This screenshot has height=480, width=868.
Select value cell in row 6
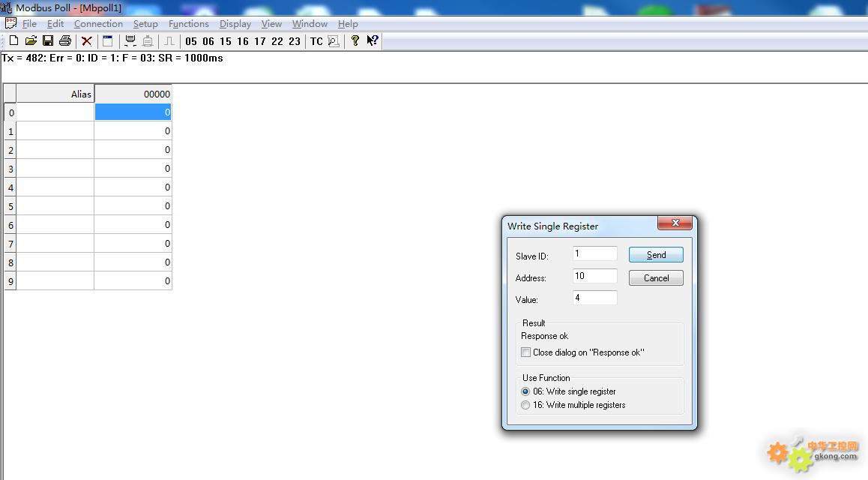[133, 225]
